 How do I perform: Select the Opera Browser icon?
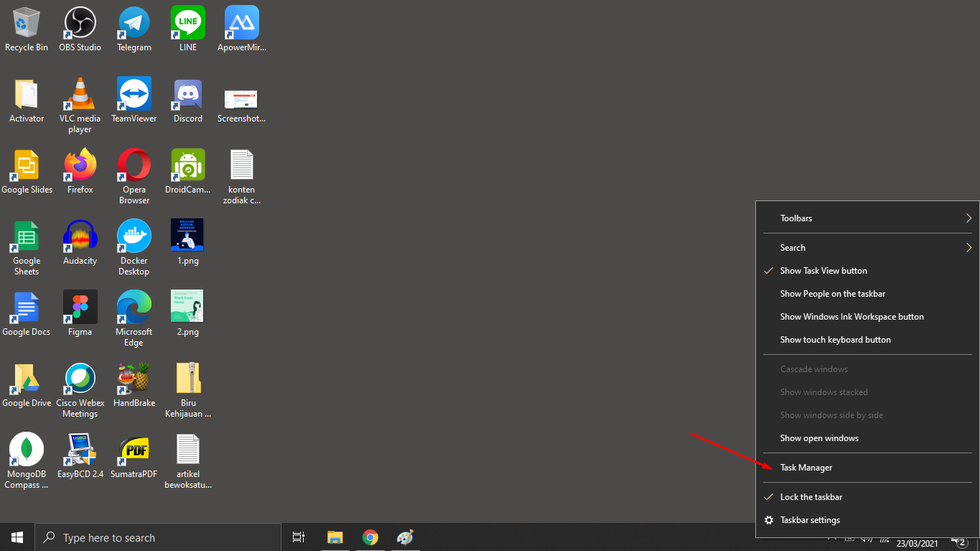134,176
